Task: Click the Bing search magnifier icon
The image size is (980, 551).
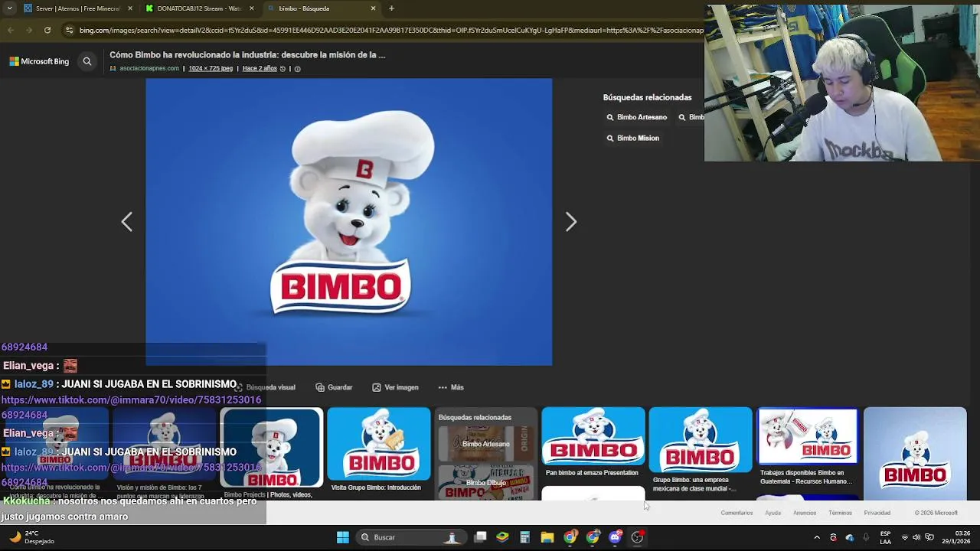Action: [87, 61]
